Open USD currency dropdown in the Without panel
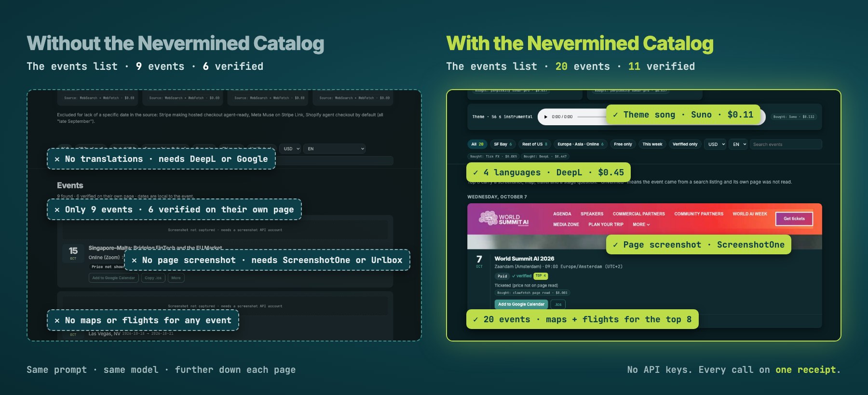Screen dimensions: 868x395 tap(291, 149)
